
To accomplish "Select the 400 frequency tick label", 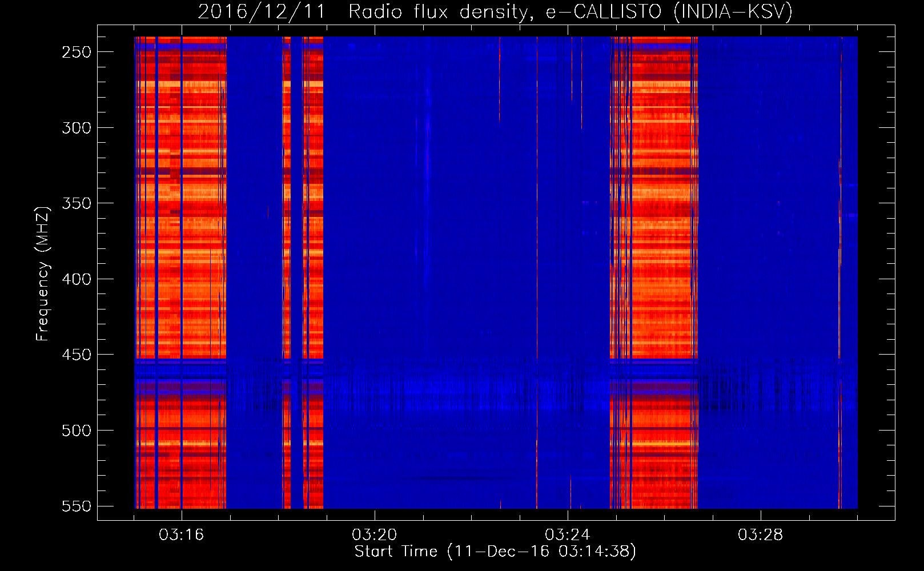I will click(77, 279).
